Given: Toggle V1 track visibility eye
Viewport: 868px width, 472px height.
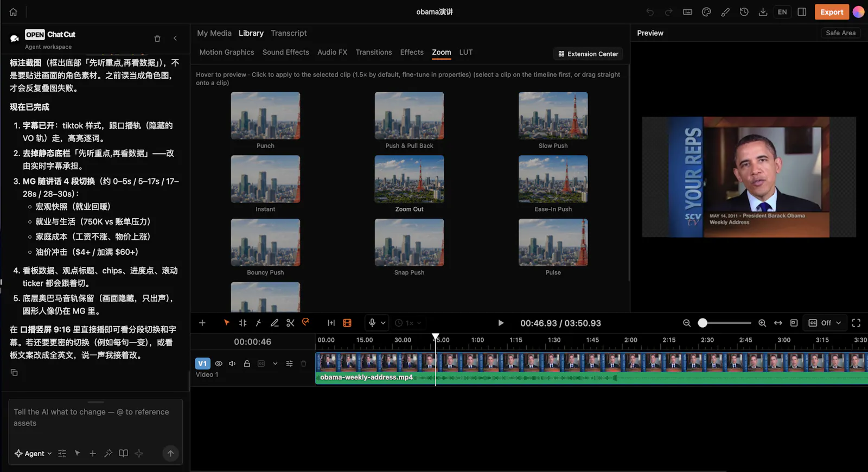Looking at the screenshot, I should pos(219,363).
